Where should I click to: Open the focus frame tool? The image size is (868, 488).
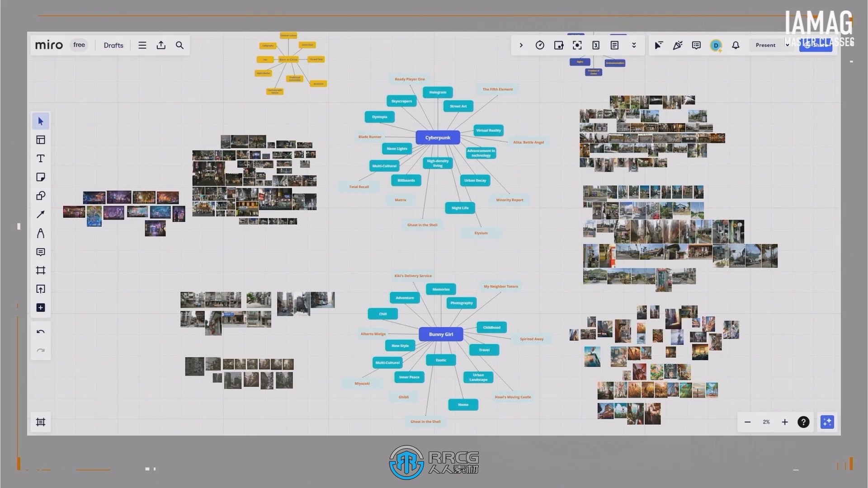[577, 45]
